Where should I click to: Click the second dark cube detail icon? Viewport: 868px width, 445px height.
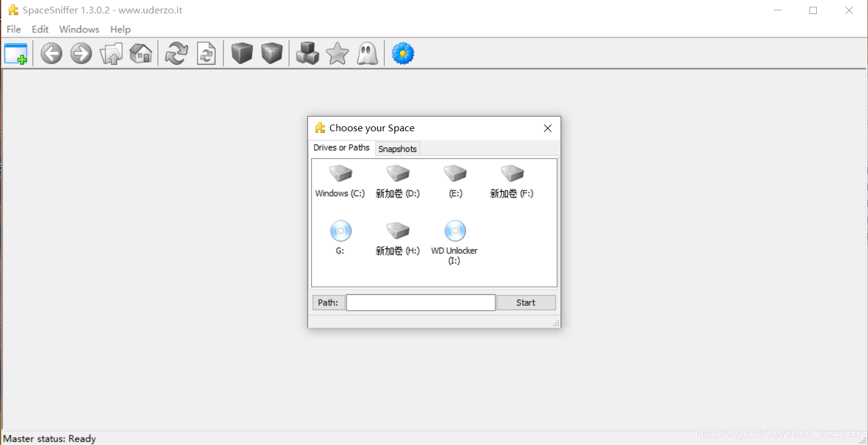(x=272, y=54)
